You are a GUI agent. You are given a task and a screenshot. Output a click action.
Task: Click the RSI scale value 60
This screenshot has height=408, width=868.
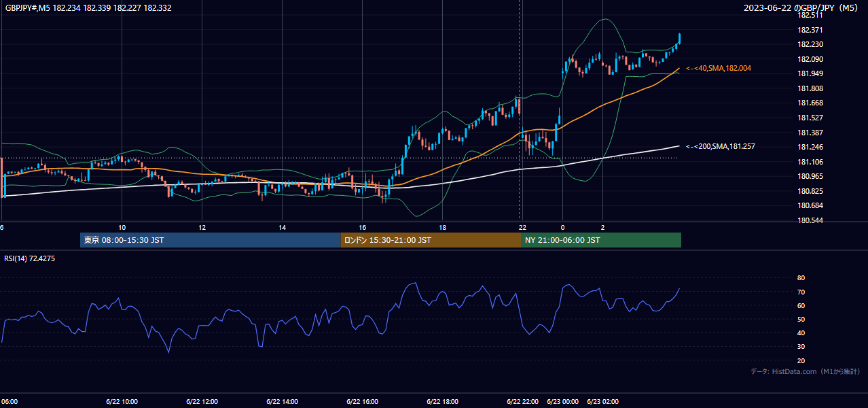(x=801, y=305)
